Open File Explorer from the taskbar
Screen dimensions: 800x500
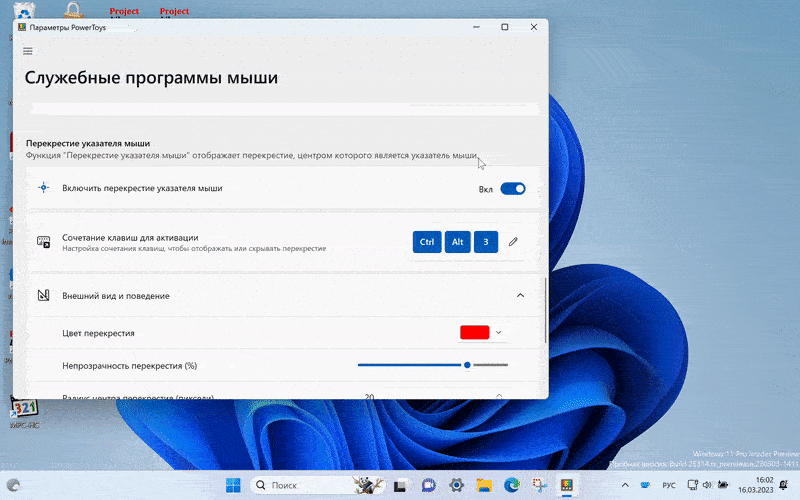(x=484, y=485)
